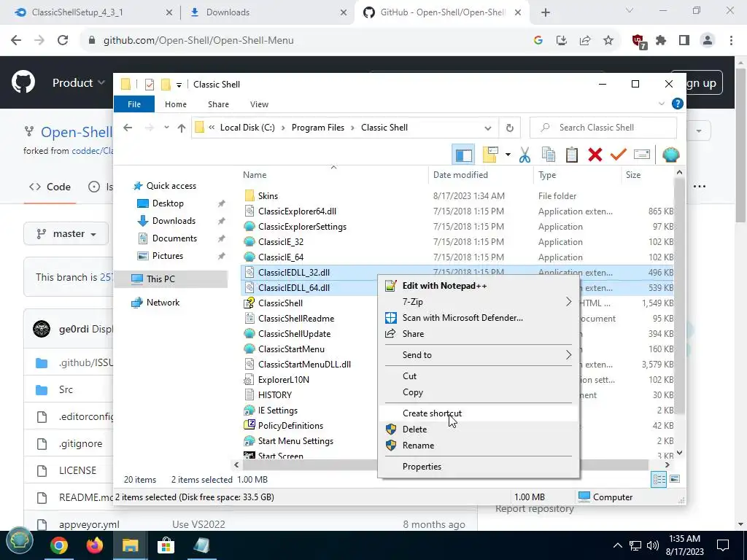This screenshot has width=747, height=560.
Task: Open the File ribbon tab
Action: tap(134, 104)
